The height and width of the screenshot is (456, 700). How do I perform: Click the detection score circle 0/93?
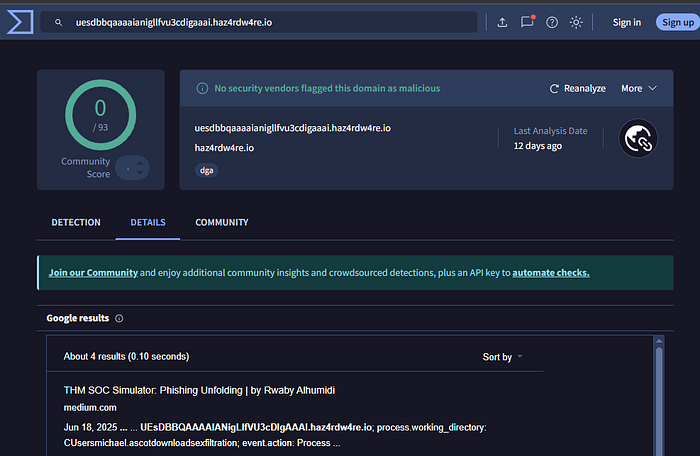[100, 115]
